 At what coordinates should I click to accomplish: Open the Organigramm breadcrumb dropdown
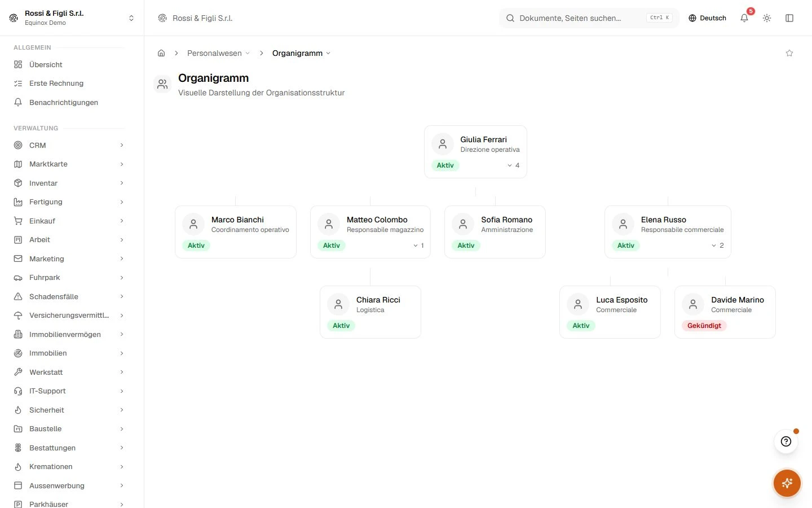(x=301, y=53)
